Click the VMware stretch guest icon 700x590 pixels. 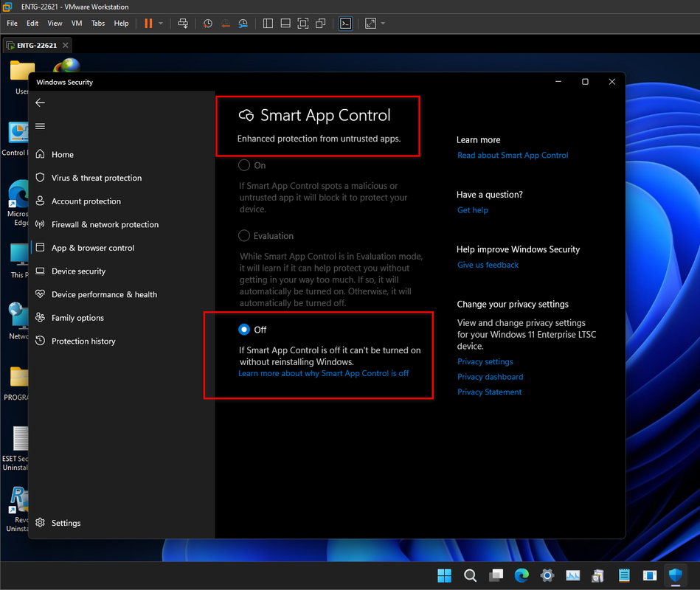[x=370, y=23]
